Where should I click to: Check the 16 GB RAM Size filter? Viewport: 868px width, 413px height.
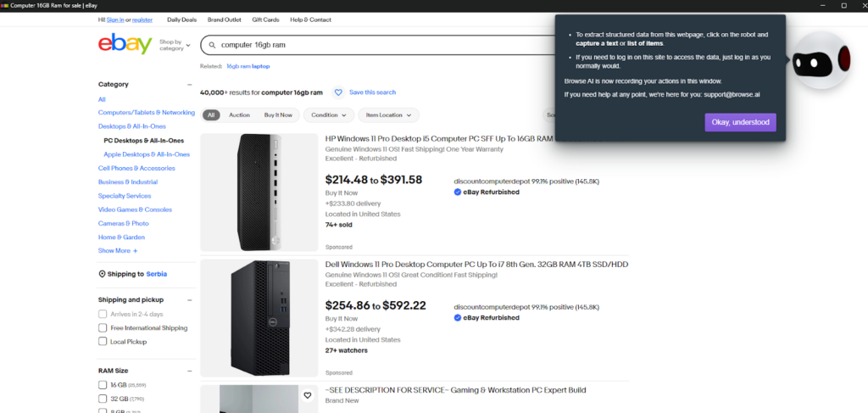(103, 385)
